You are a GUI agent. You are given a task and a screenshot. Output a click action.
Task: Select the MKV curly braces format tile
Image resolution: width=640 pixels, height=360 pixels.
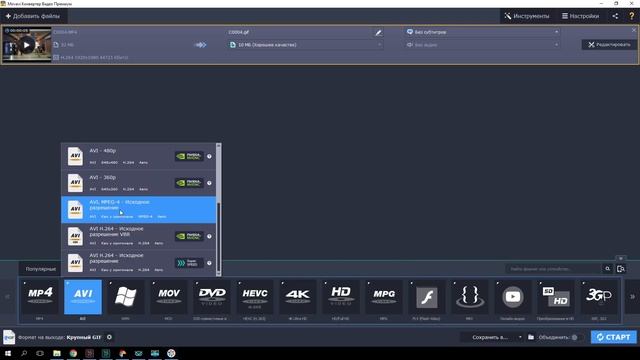click(x=470, y=297)
